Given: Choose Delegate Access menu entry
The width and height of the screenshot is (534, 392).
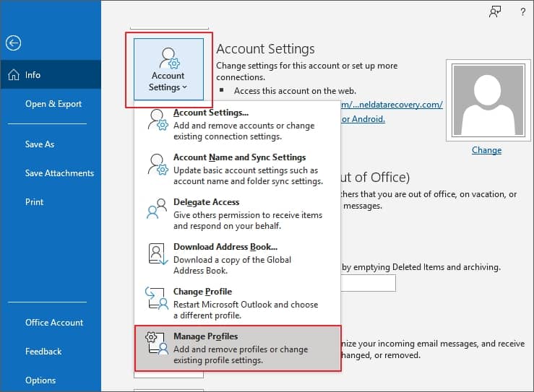Looking at the screenshot, I should pyautogui.click(x=237, y=214).
